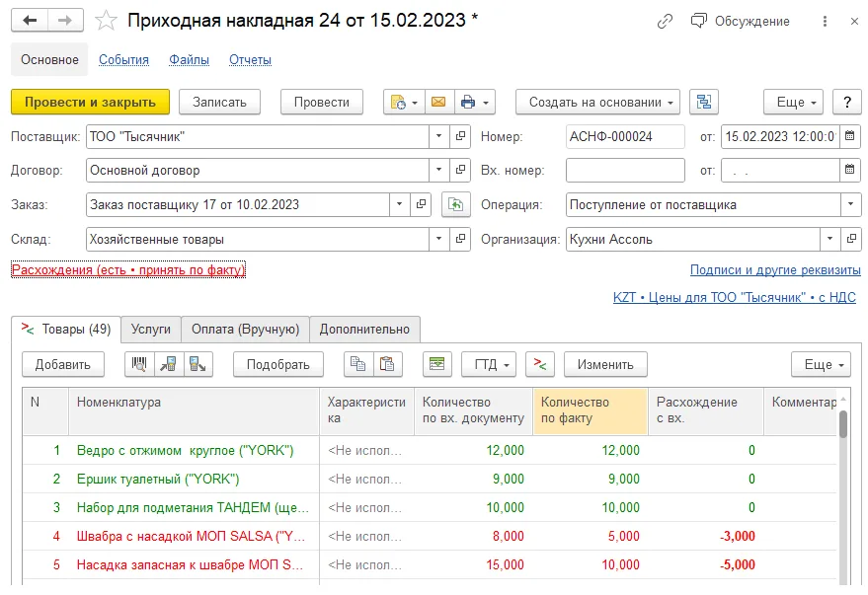Open the Создать на основании dropdown
Screen dimensions: 868x595
tap(597, 102)
